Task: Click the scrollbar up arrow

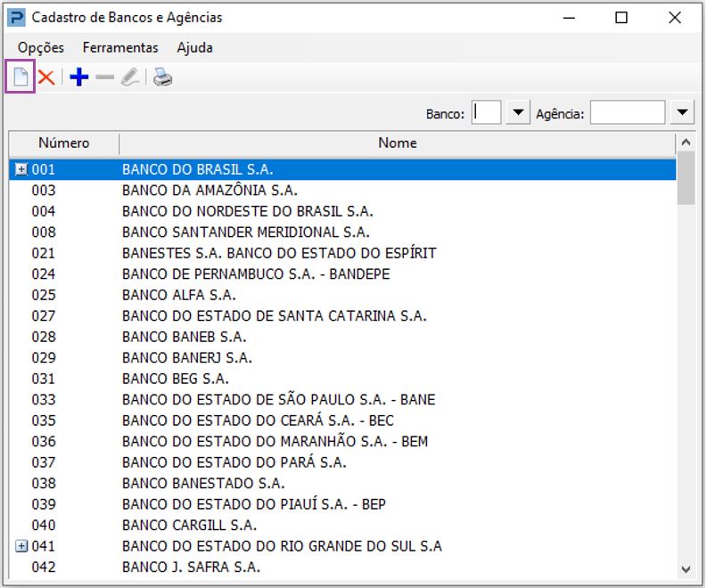Action: point(686,143)
